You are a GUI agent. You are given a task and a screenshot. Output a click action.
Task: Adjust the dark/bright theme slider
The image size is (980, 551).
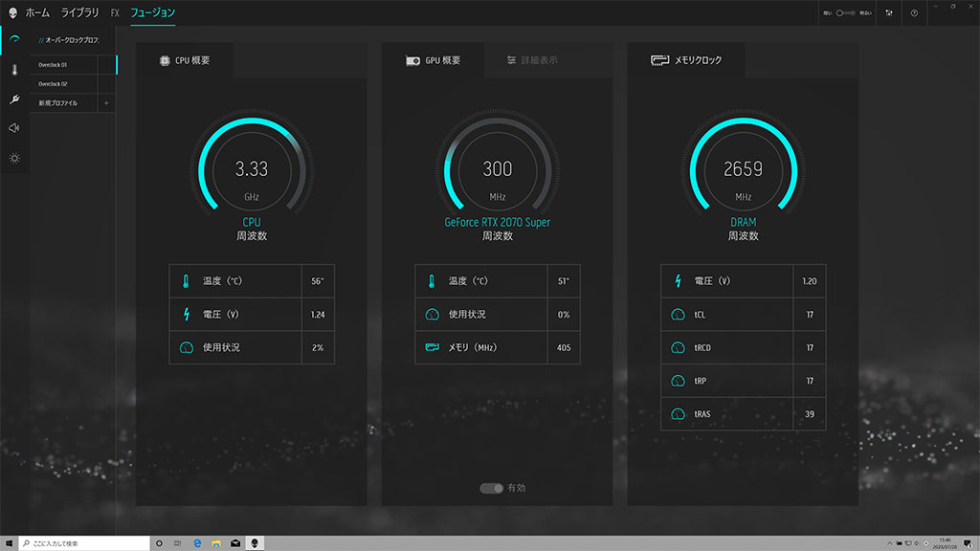pos(846,13)
